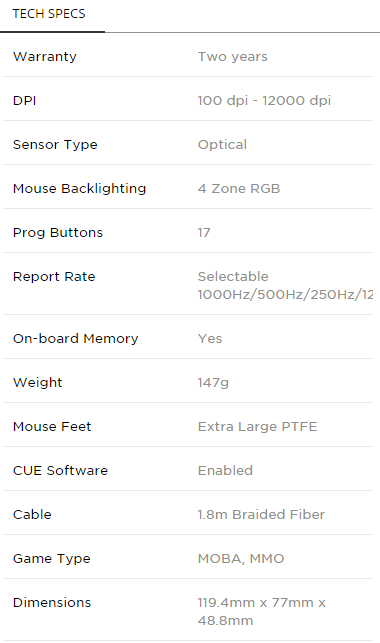380x643 pixels.
Task: Select the Warranty label
Action: pos(45,57)
